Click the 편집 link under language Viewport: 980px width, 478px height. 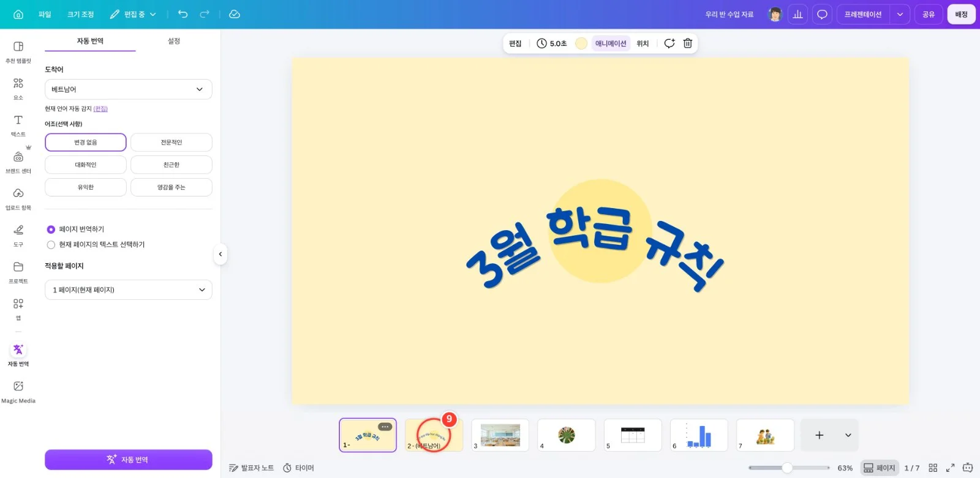point(100,109)
